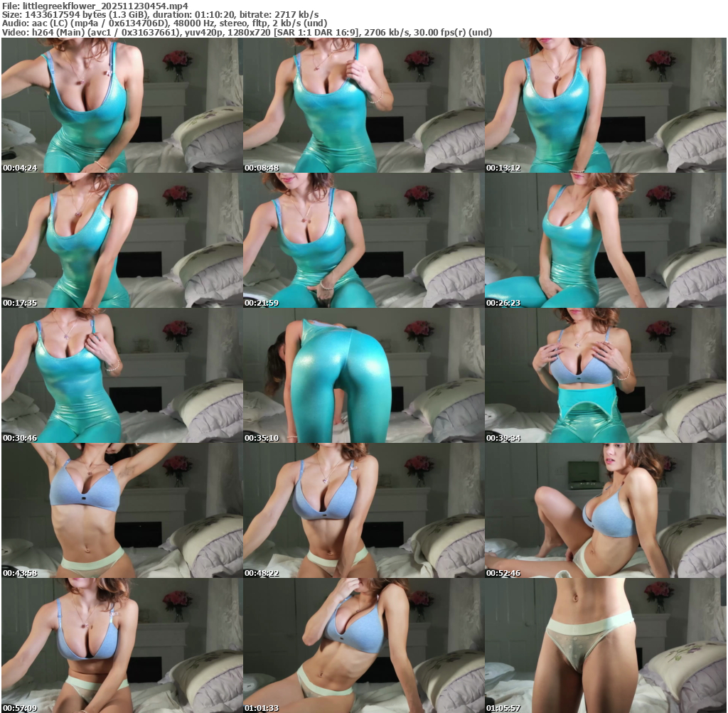The image size is (728, 713).
Task: Select the frame timestamped 01:01:33
Action: tap(363, 645)
